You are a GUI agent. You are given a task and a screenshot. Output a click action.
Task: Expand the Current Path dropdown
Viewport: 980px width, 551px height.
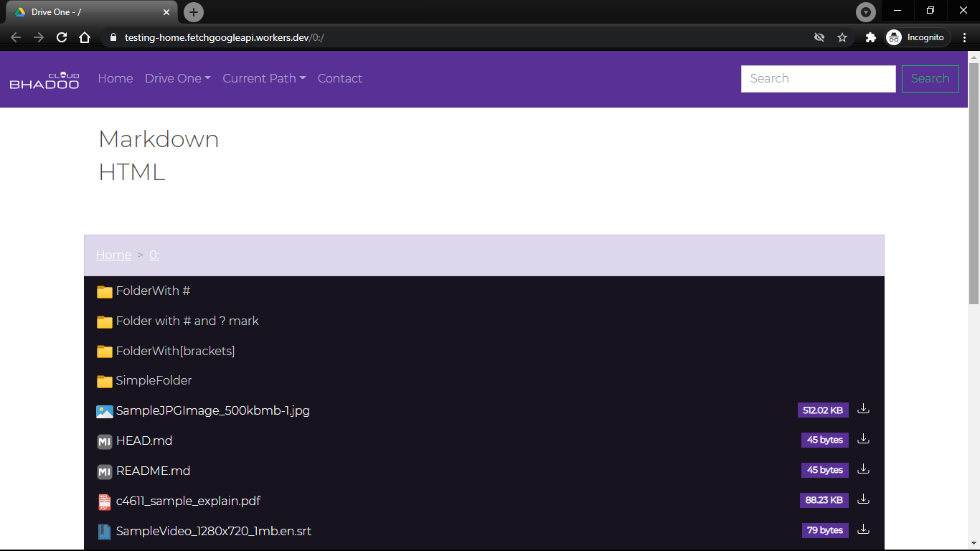264,79
